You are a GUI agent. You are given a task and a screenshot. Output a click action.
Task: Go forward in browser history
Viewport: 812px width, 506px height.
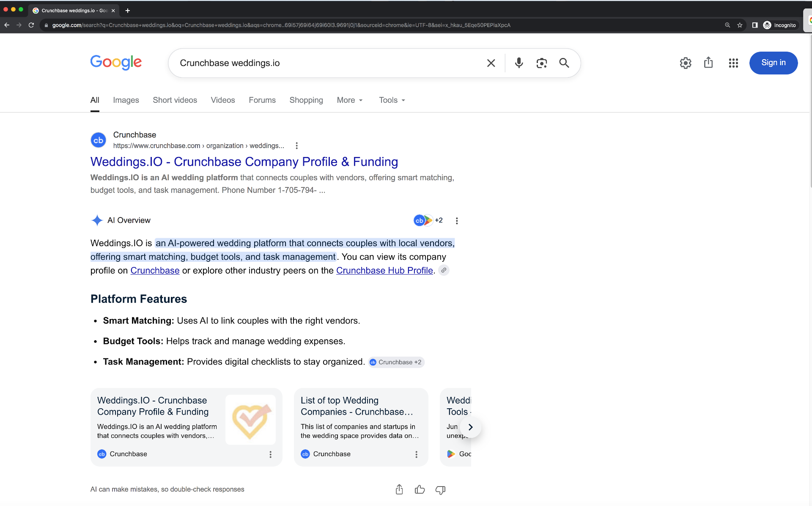point(19,25)
